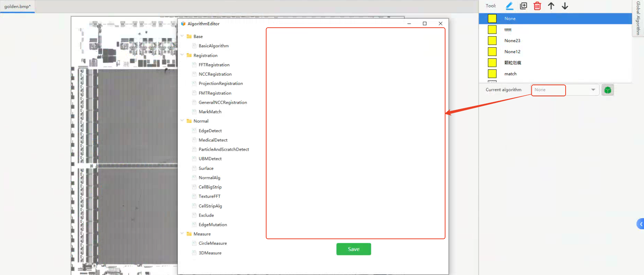
Task: Click the Registration folder icon
Action: point(189,55)
